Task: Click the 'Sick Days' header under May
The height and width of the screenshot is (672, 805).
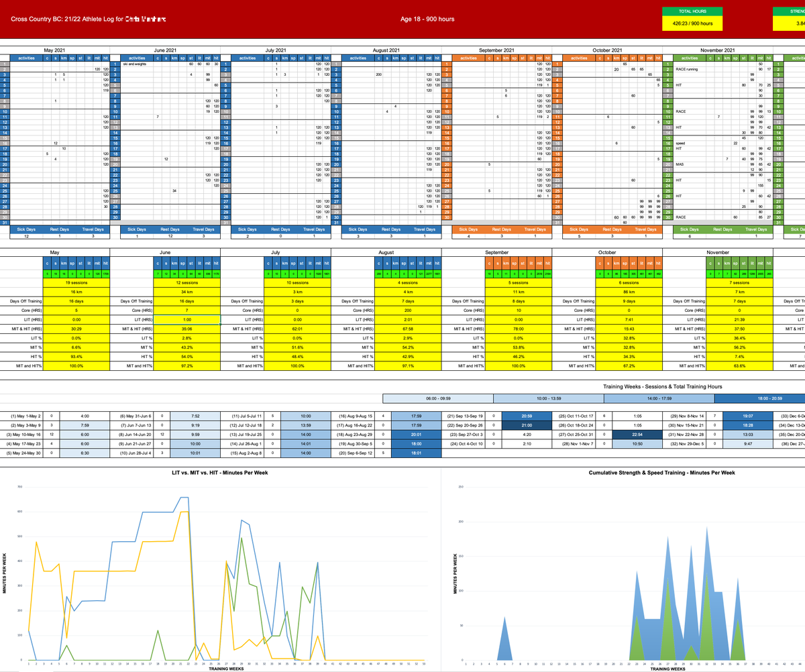Action: [x=26, y=229]
